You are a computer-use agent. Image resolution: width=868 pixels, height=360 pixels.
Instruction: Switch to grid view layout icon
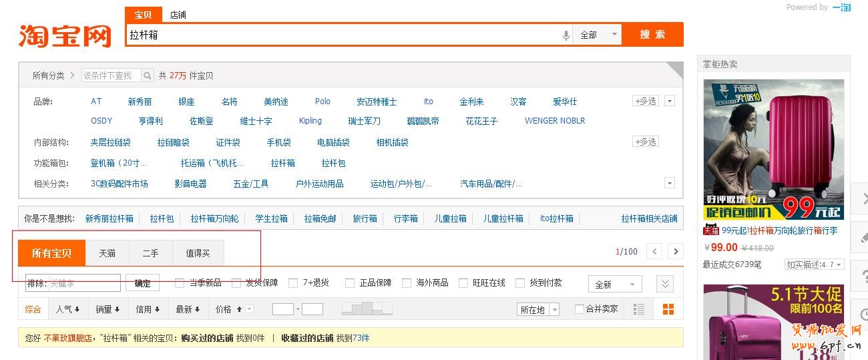point(668,309)
